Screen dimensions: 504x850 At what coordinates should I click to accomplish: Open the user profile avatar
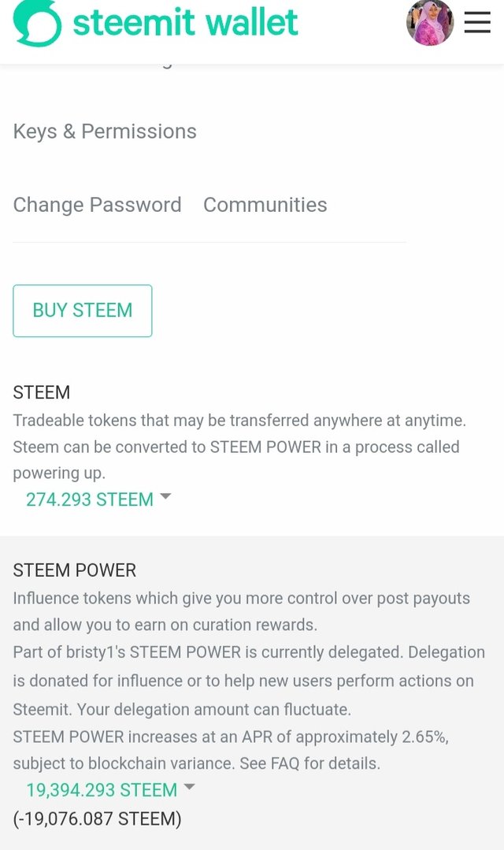[429, 23]
